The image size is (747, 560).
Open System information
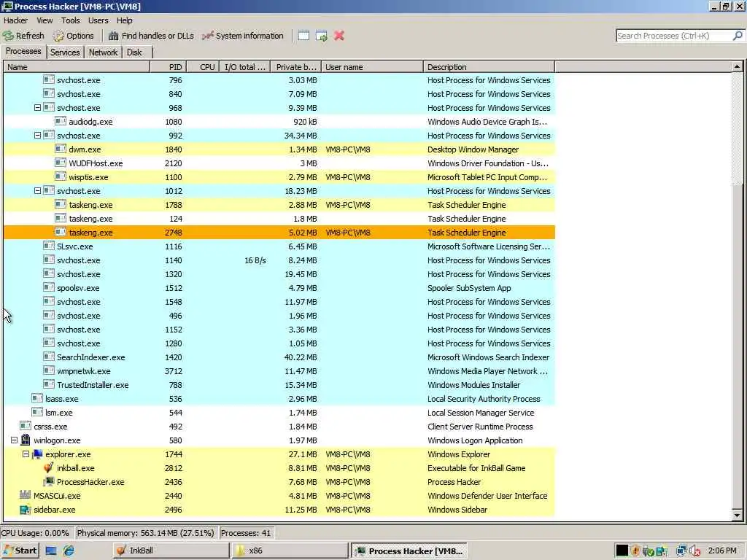[x=242, y=36]
